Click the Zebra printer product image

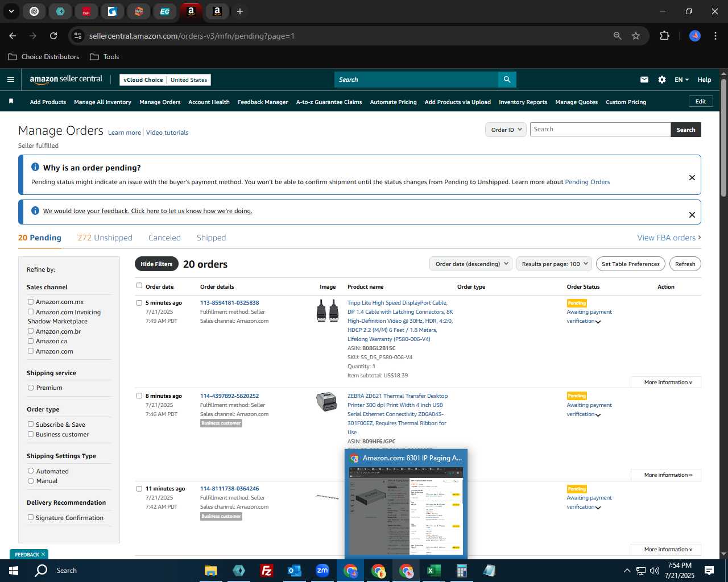click(326, 401)
